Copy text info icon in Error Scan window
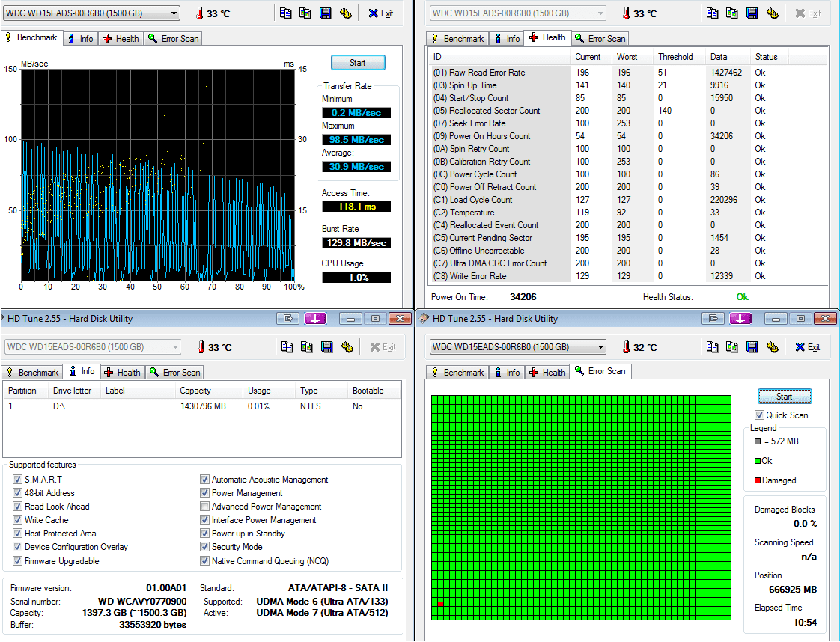Screen dimensions: 840x642 [712, 347]
